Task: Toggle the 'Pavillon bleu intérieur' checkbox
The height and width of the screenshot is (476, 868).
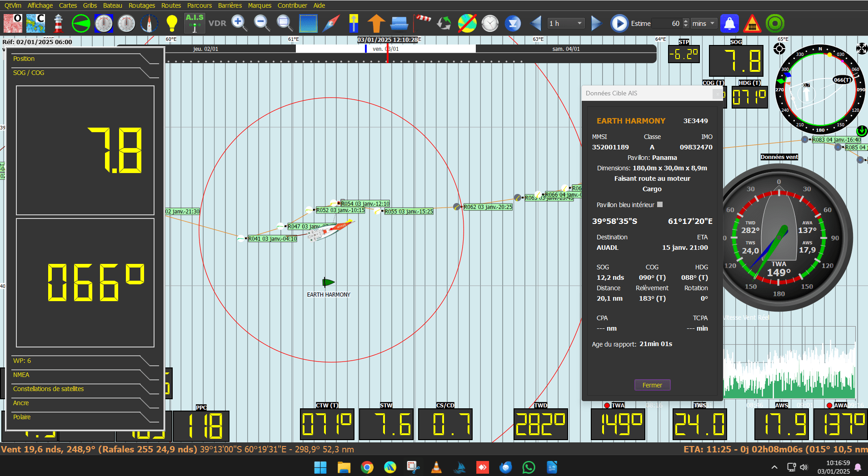Action: [x=660, y=204]
